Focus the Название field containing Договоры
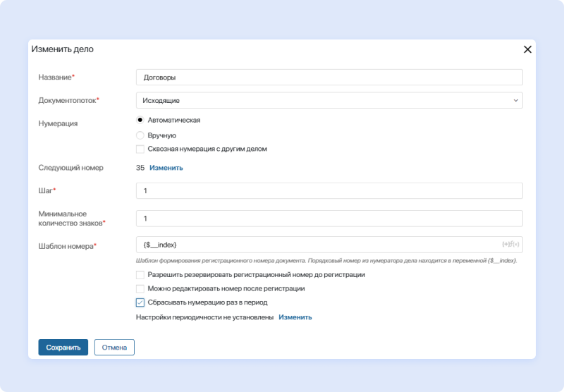The height and width of the screenshot is (392, 564). coord(329,78)
